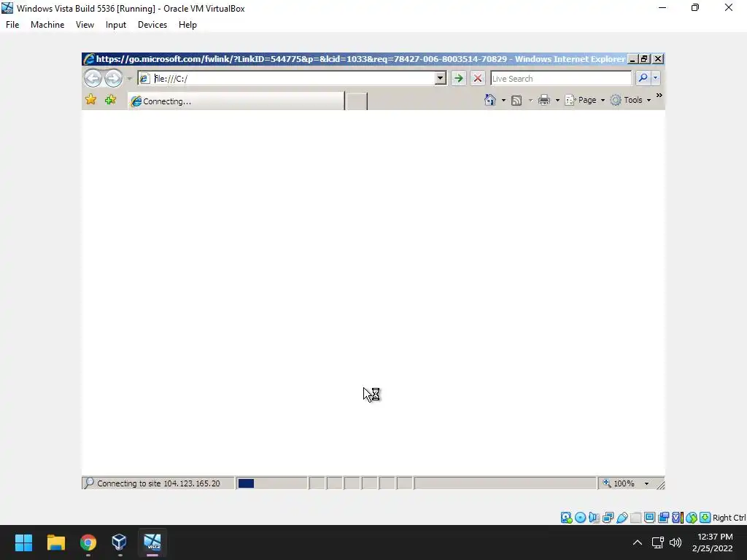Open the VirtualBox Help menu

(187, 25)
